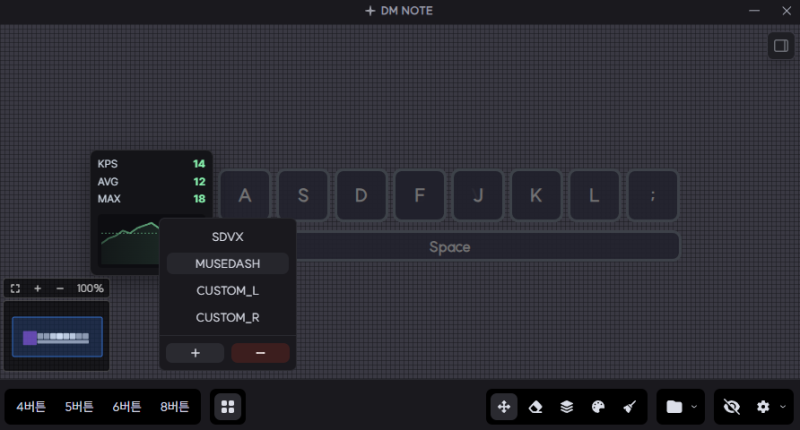The image size is (800, 430).
Task: Open the folder preset menu icon
Action: pyautogui.click(x=674, y=407)
